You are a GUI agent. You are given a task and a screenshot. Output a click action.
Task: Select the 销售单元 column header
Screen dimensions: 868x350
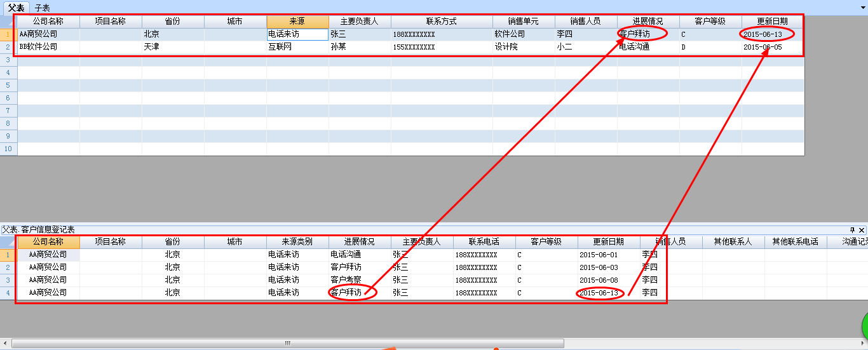pyautogui.click(x=524, y=22)
